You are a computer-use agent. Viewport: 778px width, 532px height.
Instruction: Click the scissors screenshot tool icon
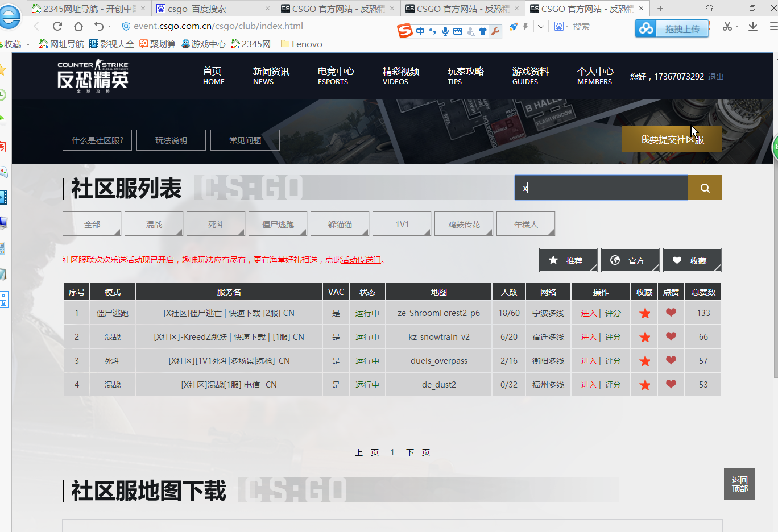pos(727,27)
